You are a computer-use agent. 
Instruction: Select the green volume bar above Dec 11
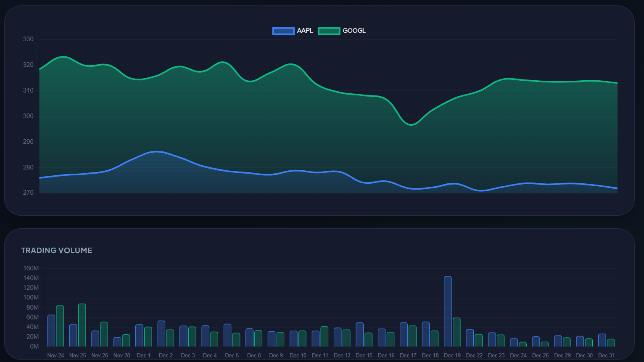click(x=324, y=336)
